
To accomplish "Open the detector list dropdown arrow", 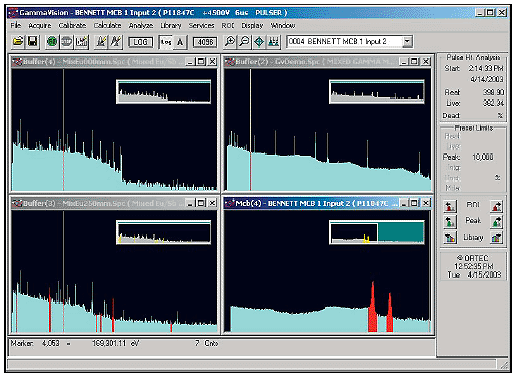I will (x=407, y=42).
